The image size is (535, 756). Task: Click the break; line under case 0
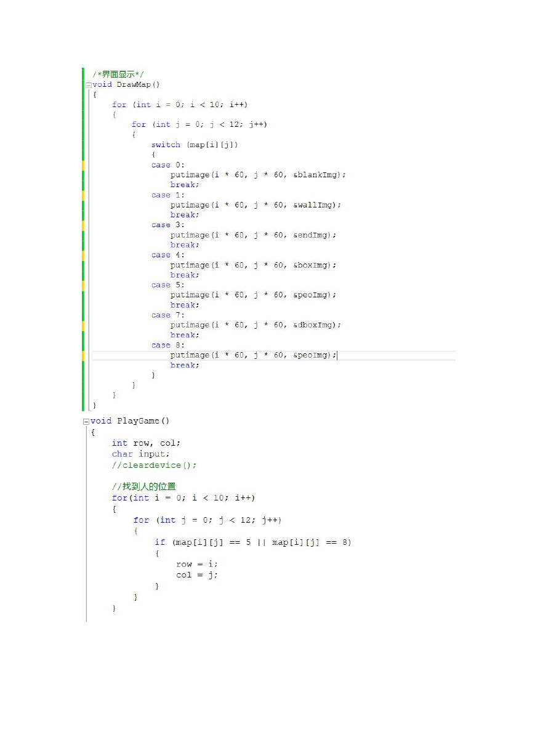click(184, 185)
